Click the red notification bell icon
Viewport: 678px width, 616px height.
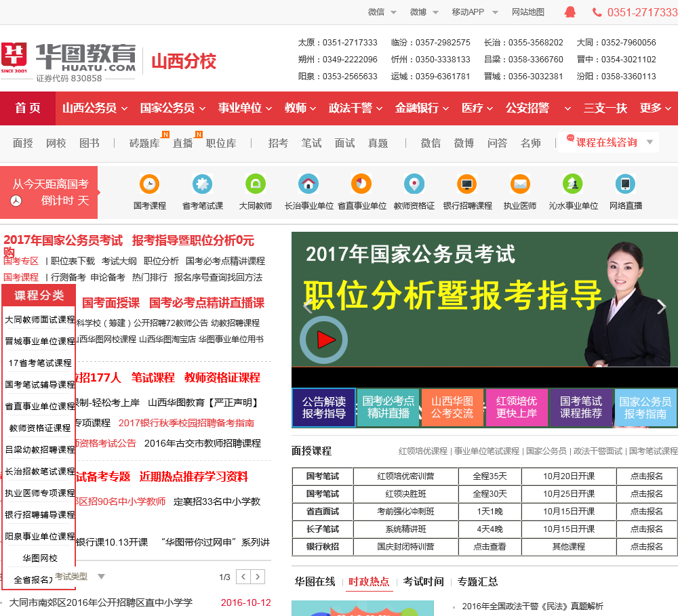[570, 12]
